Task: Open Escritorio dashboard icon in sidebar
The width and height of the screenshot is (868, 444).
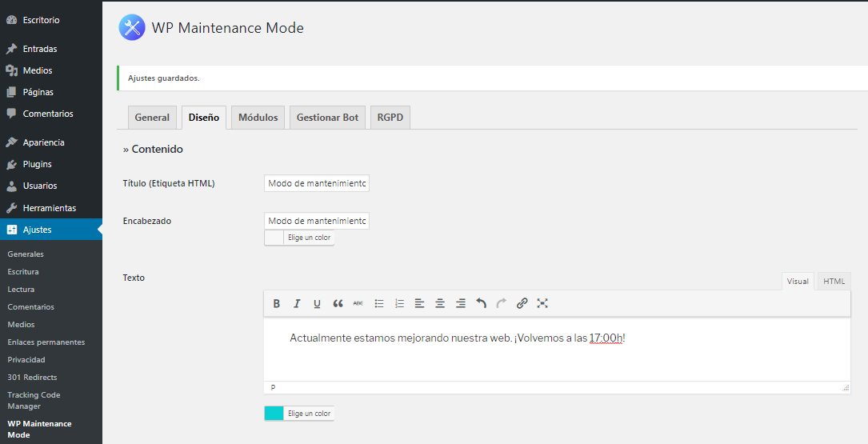Action: (x=12, y=20)
